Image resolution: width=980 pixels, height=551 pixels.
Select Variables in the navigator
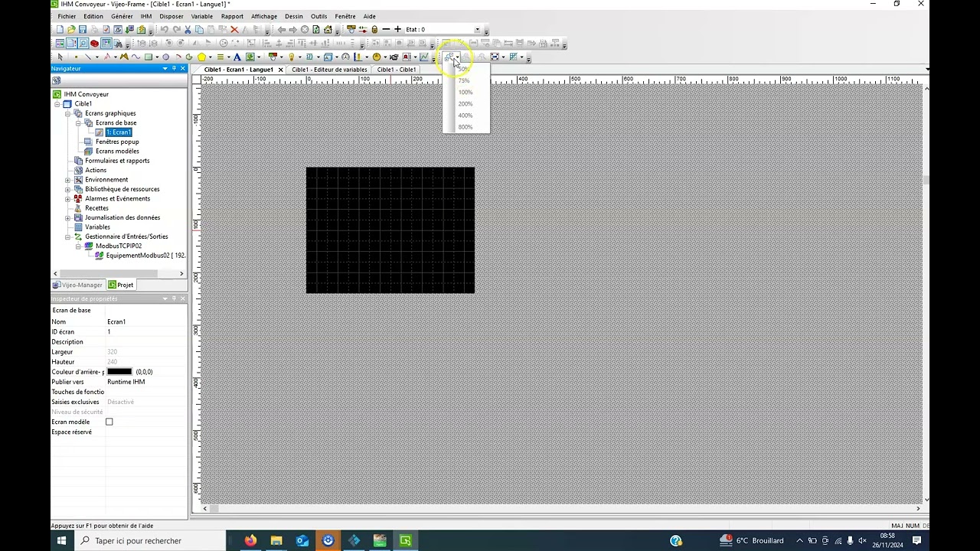pos(97,227)
